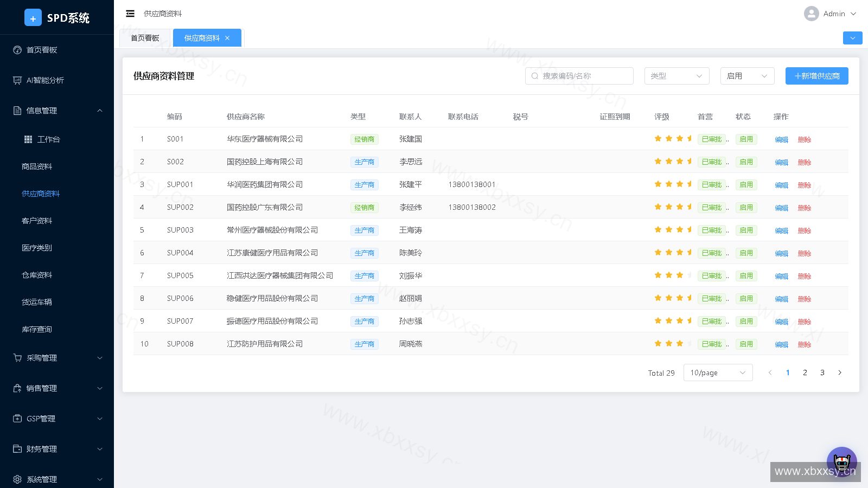Click the SPD系统 logo icon

pyautogui.click(x=33, y=18)
